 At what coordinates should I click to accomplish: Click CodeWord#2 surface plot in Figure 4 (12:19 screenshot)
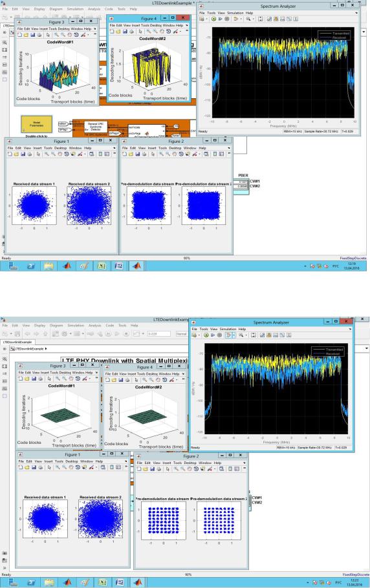coord(153,68)
